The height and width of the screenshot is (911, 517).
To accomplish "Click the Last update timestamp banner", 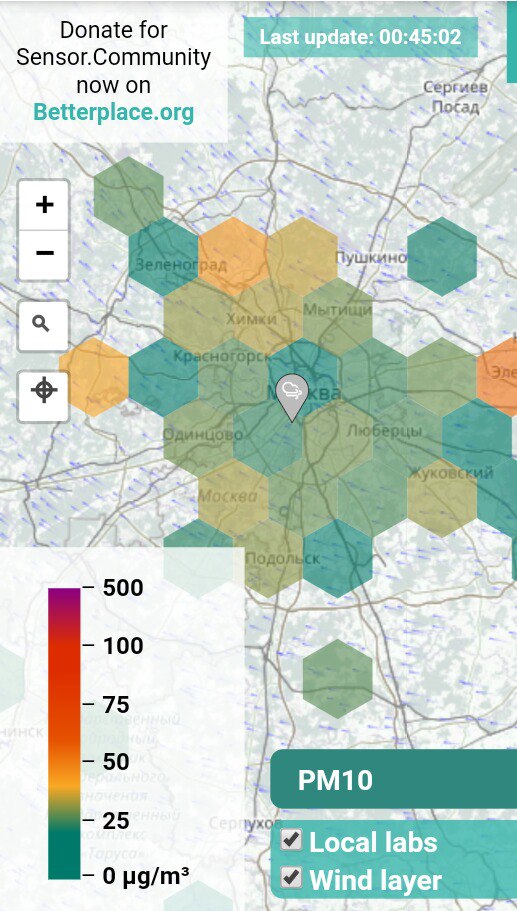I will pyautogui.click(x=360, y=37).
